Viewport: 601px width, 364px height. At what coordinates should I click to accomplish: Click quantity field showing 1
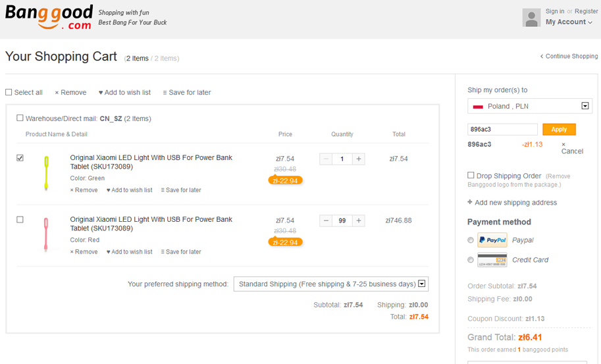tap(342, 159)
